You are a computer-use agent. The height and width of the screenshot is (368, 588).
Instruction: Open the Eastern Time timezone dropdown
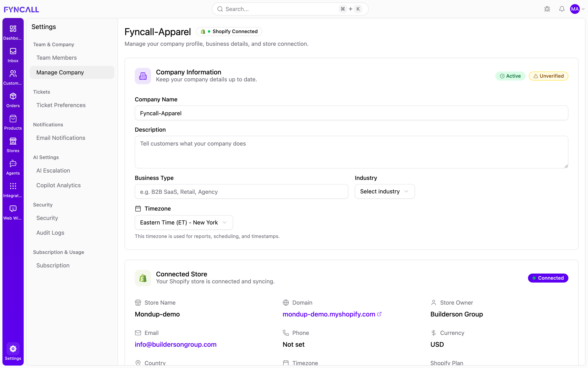point(184,222)
